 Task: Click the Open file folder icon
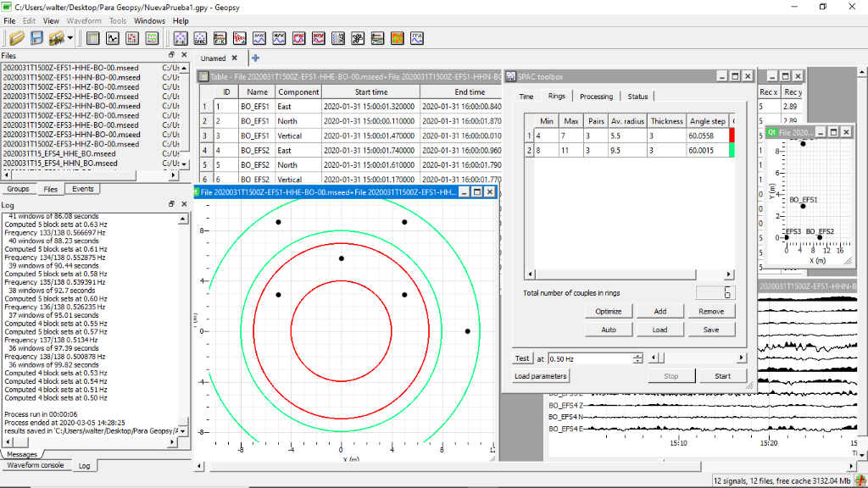pos(16,38)
